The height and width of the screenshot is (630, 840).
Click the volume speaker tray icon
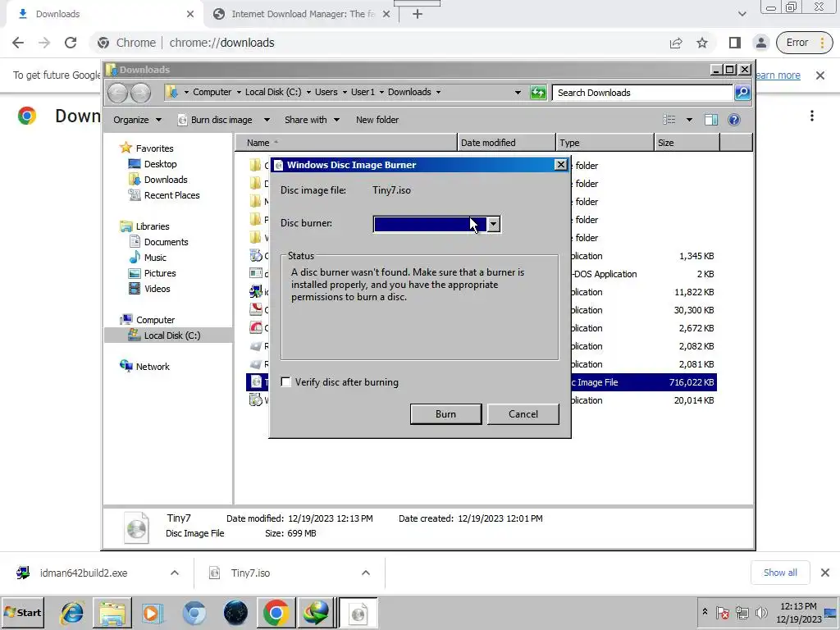click(x=760, y=612)
